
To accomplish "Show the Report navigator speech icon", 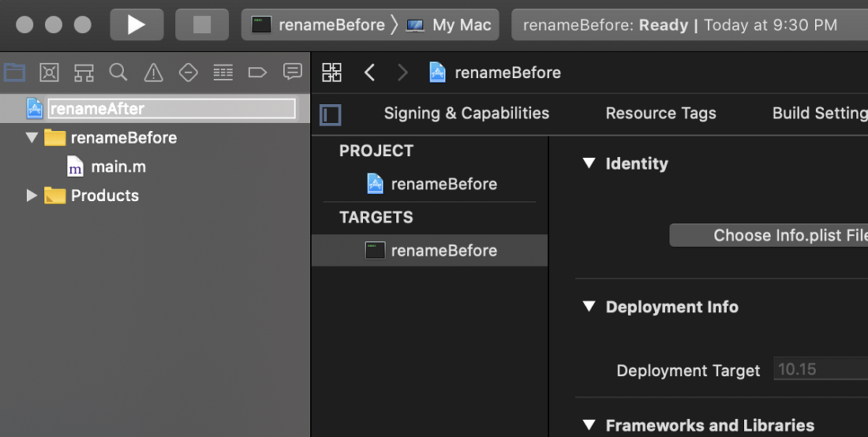I will (x=292, y=71).
